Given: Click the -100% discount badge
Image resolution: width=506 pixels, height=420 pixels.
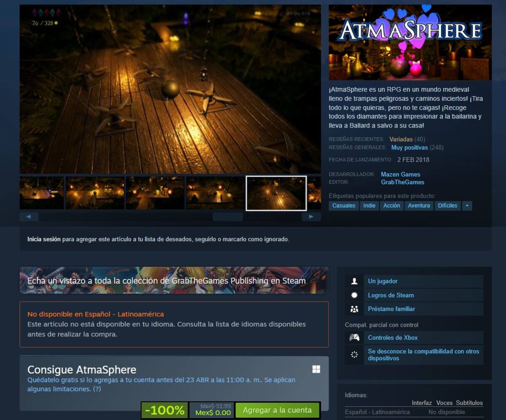Looking at the screenshot, I should click(164, 410).
